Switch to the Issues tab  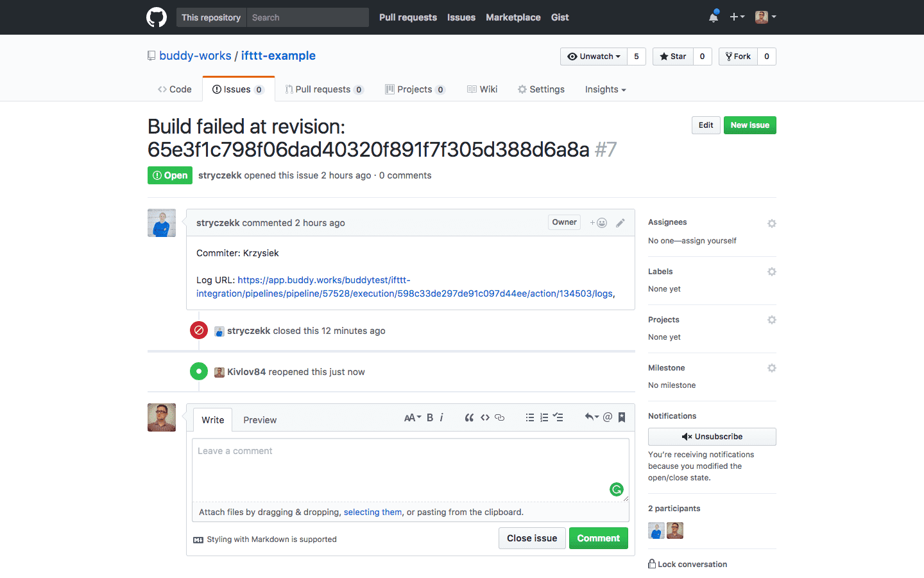click(x=238, y=89)
